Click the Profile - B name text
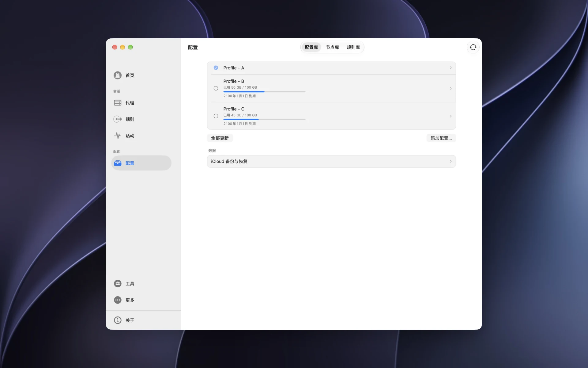Image resolution: width=588 pixels, height=368 pixels. (234, 81)
